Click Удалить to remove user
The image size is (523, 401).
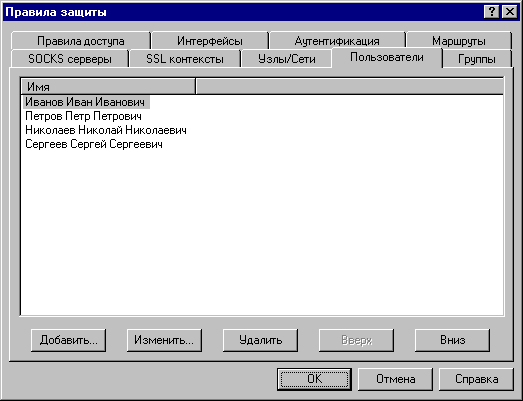(260, 340)
